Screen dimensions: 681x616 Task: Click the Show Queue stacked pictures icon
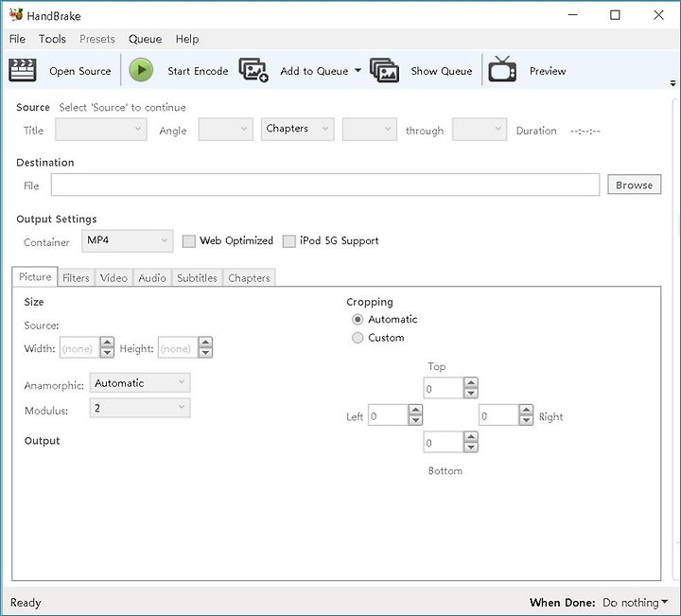coord(384,70)
